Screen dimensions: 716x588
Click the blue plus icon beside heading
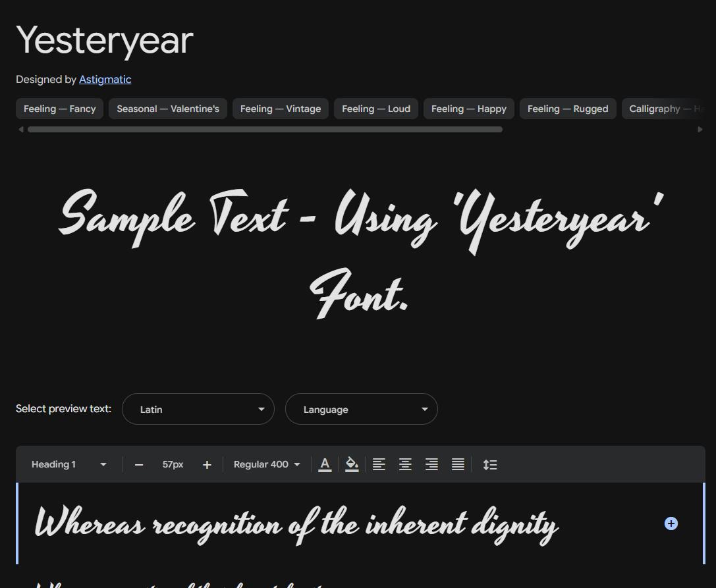pyautogui.click(x=671, y=523)
